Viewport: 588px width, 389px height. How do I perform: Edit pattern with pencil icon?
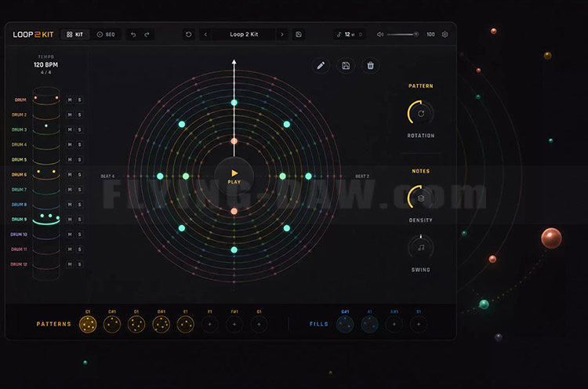click(321, 66)
